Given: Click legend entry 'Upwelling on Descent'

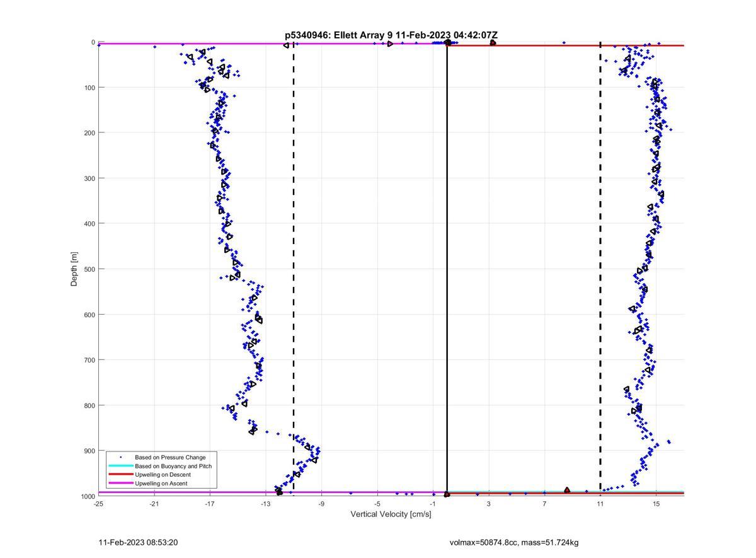Looking at the screenshot, I should (x=163, y=475).
